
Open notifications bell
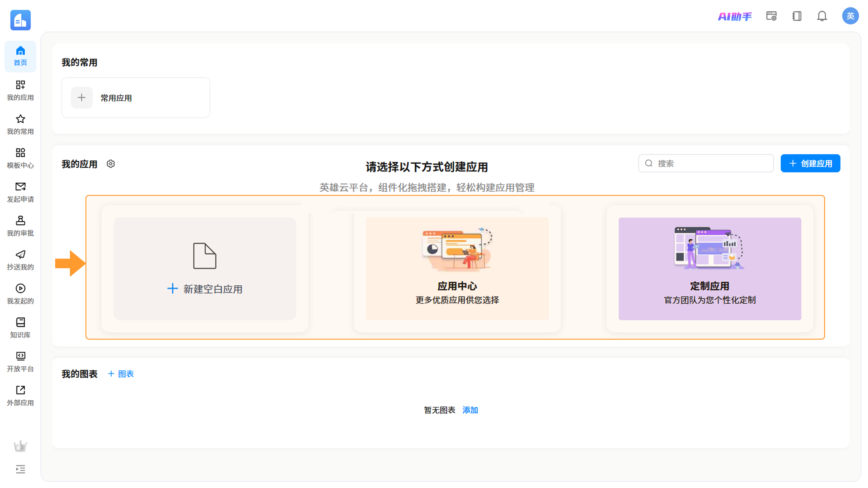pyautogui.click(x=822, y=16)
